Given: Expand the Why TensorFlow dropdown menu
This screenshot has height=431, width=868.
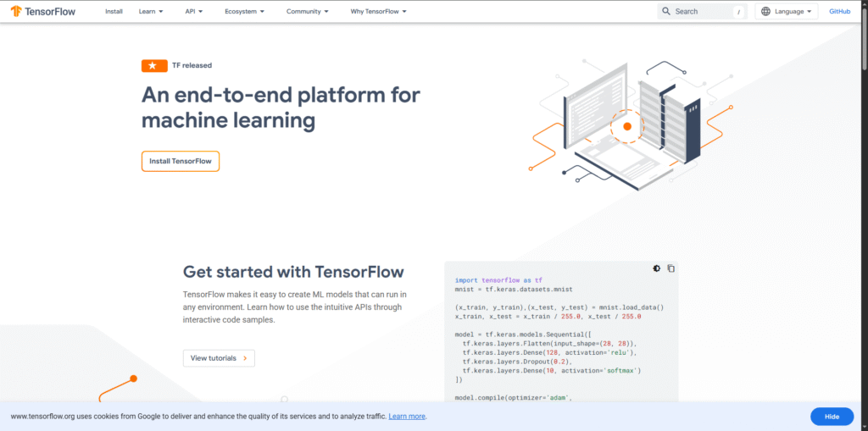Looking at the screenshot, I should click(379, 11).
